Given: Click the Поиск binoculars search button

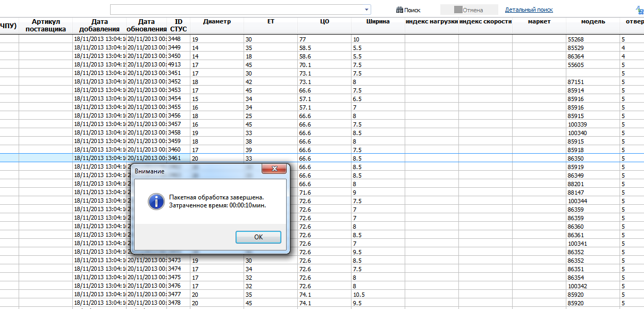Looking at the screenshot, I should [408, 10].
